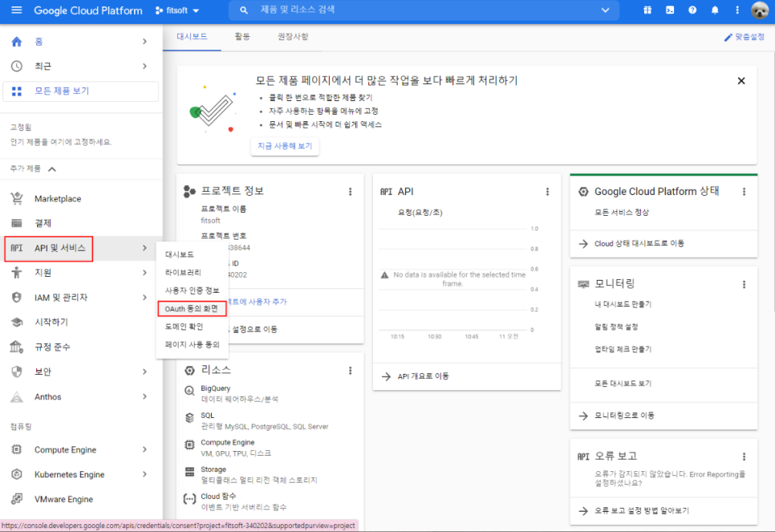Click 모든 제품 보기 in sidebar
The width and height of the screenshot is (775, 532).
click(80, 91)
